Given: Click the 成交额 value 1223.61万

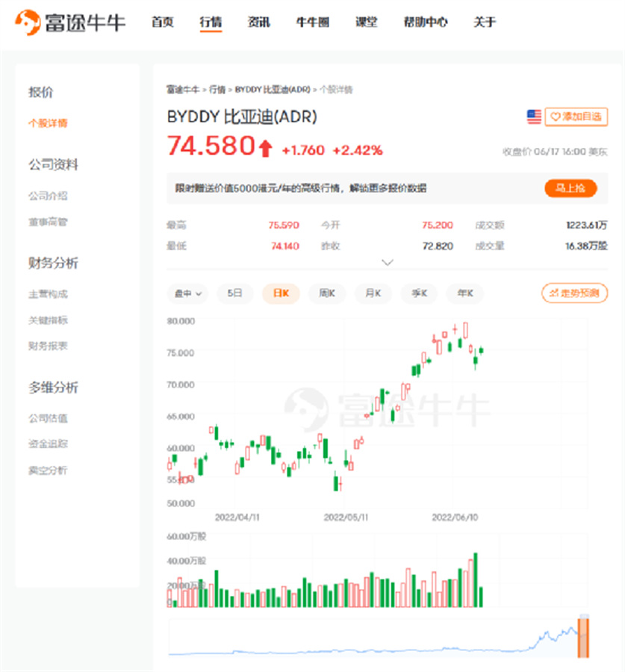Looking at the screenshot, I should pyautogui.click(x=587, y=225).
